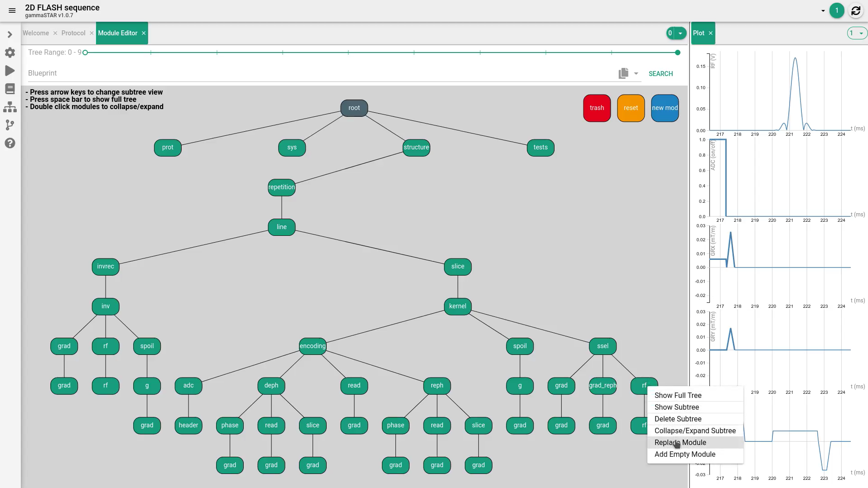
Task: Click the settings gear icon in sidebar
Action: click(10, 53)
